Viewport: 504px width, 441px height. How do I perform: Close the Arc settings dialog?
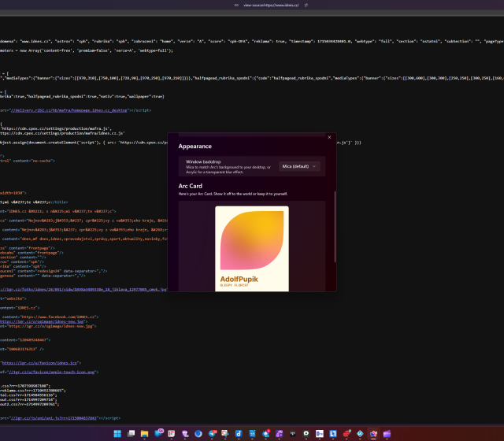coord(329,137)
